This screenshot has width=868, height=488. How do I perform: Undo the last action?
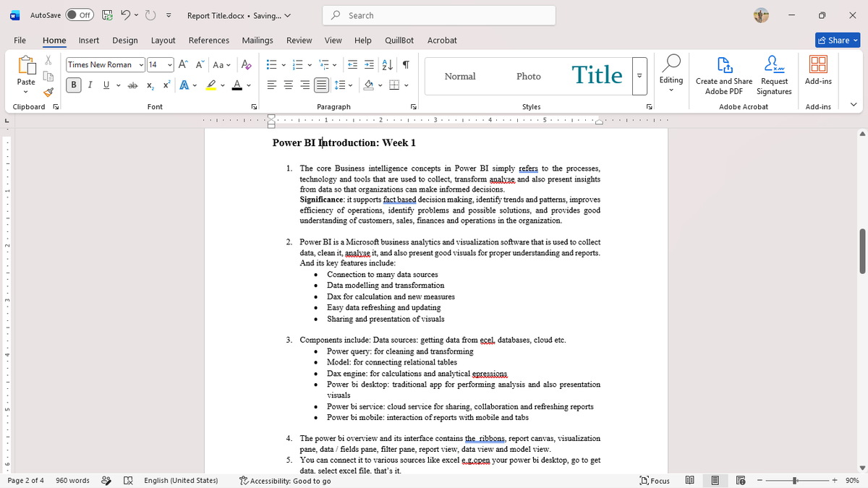(x=124, y=15)
